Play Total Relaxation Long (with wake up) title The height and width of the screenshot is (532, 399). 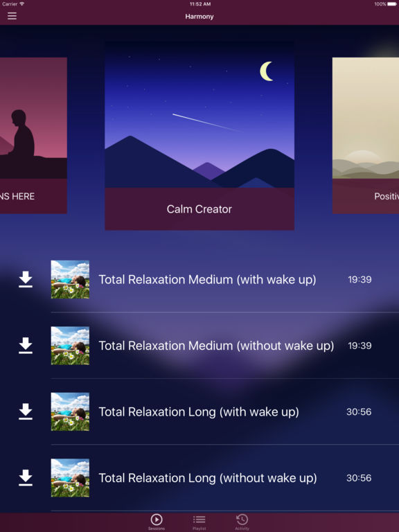point(199,412)
